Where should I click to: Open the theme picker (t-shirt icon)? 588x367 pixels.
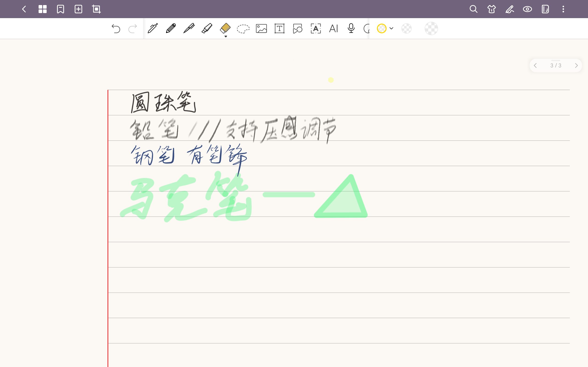coord(491,9)
